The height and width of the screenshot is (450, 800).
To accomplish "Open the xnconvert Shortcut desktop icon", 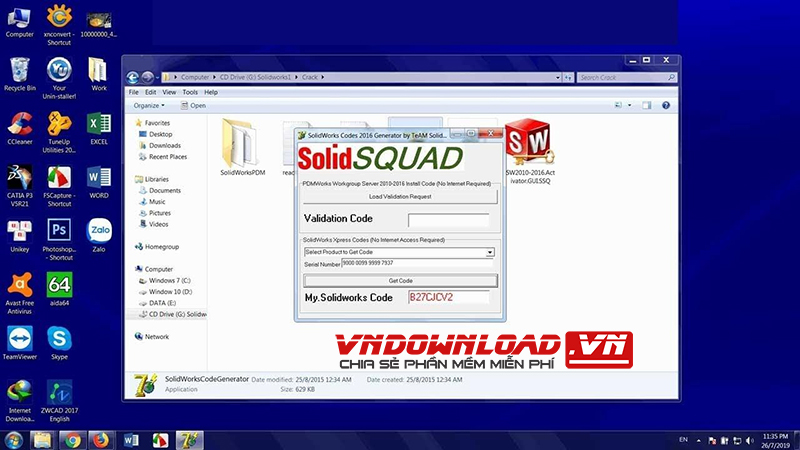I will [x=59, y=24].
